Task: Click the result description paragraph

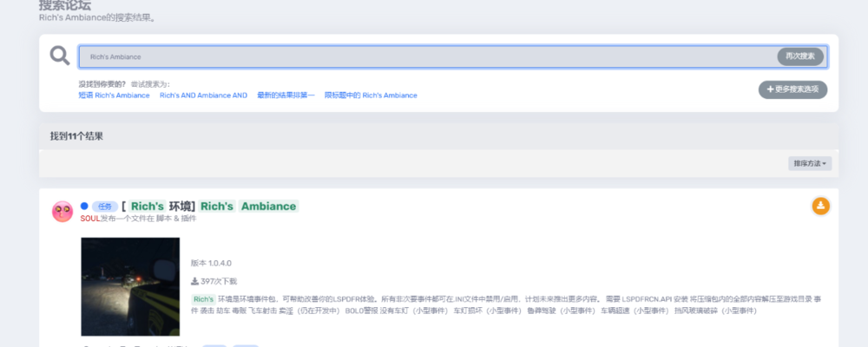Action: coord(506,304)
